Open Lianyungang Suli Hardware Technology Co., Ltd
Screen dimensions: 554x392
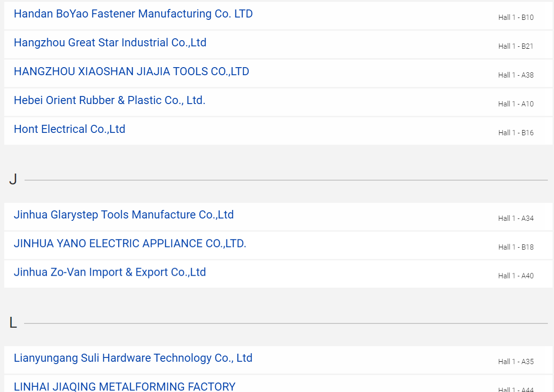(x=133, y=358)
